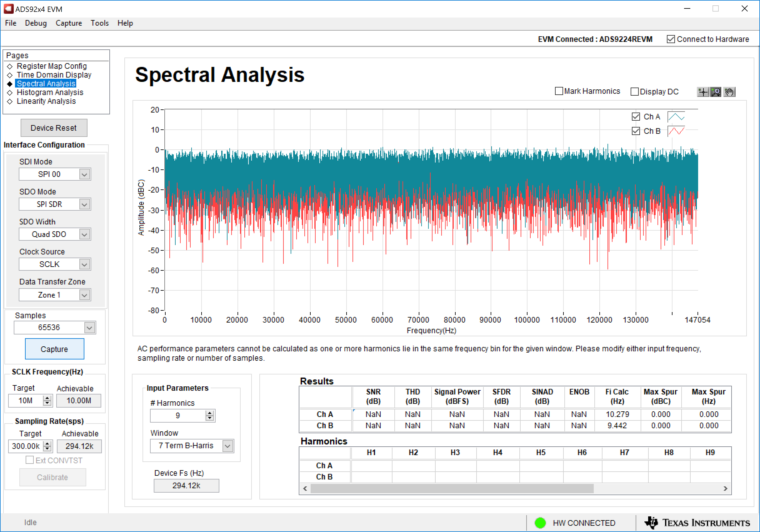
Task: Click the Texas Instruments logo
Action: pyautogui.click(x=697, y=523)
